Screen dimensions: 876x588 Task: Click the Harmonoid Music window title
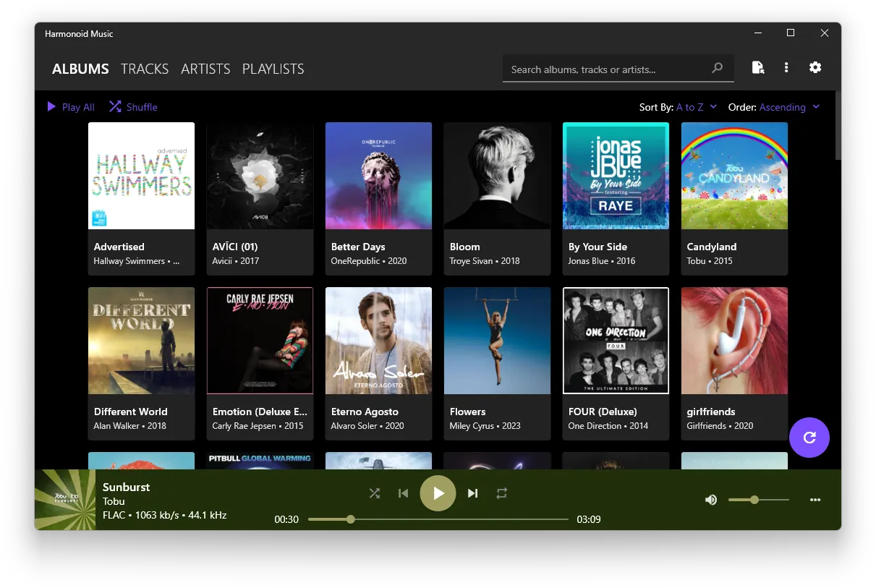click(x=79, y=34)
